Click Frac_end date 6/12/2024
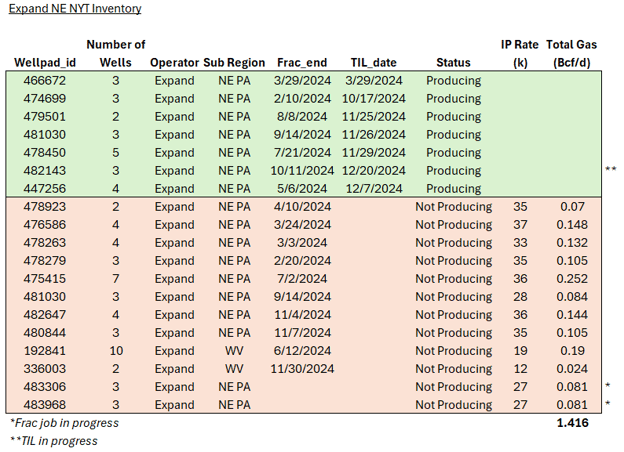The height and width of the screenshot is (452, 624). point(302,351)
